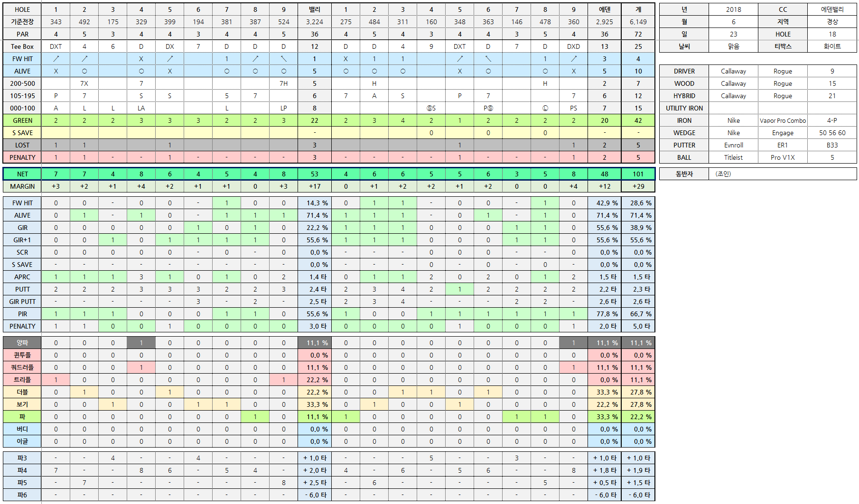
Task: Click the GIR PUTT row label
Action: (x=22, y=302)
